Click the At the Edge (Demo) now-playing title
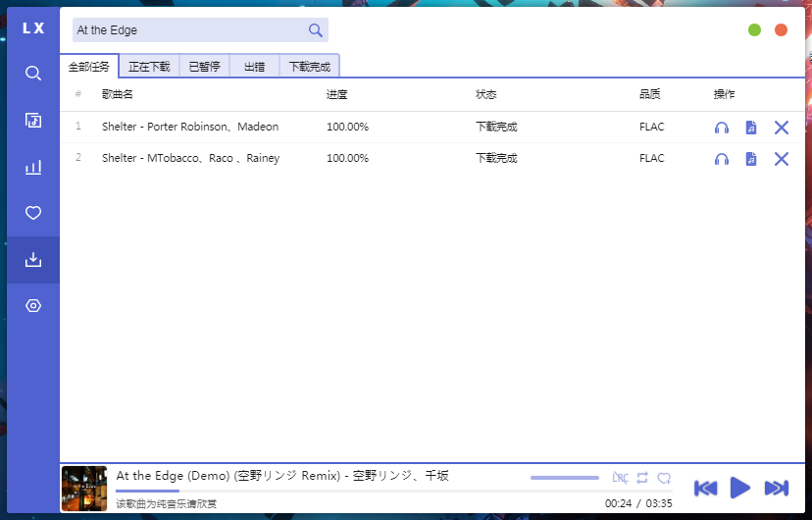This screenshot has width=812, height=520. (x=282, y=476)
